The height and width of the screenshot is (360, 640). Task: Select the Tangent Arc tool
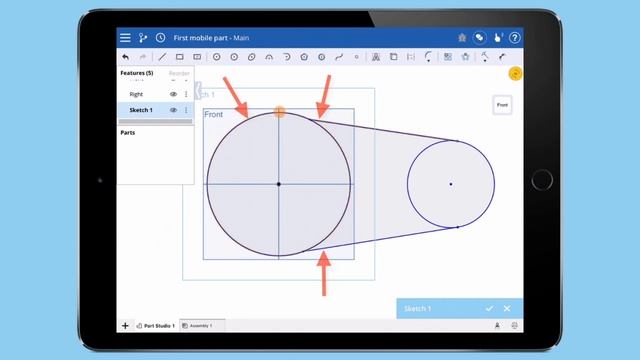(287, 57)
